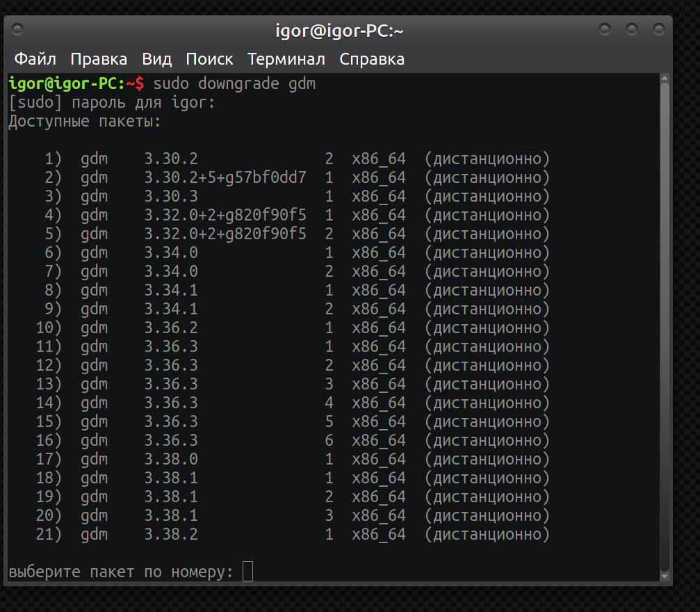Click row 11) gdm 3.36.3
Screen dimensions: 700x612
(293, 346)
